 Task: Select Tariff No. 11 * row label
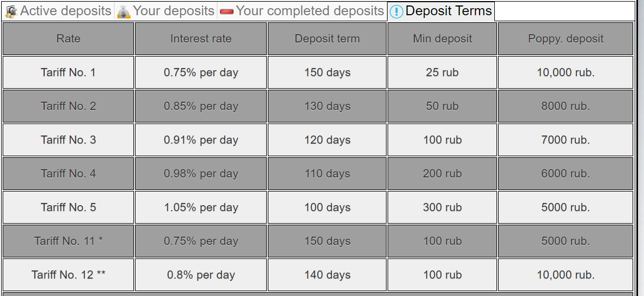point(68,241)
